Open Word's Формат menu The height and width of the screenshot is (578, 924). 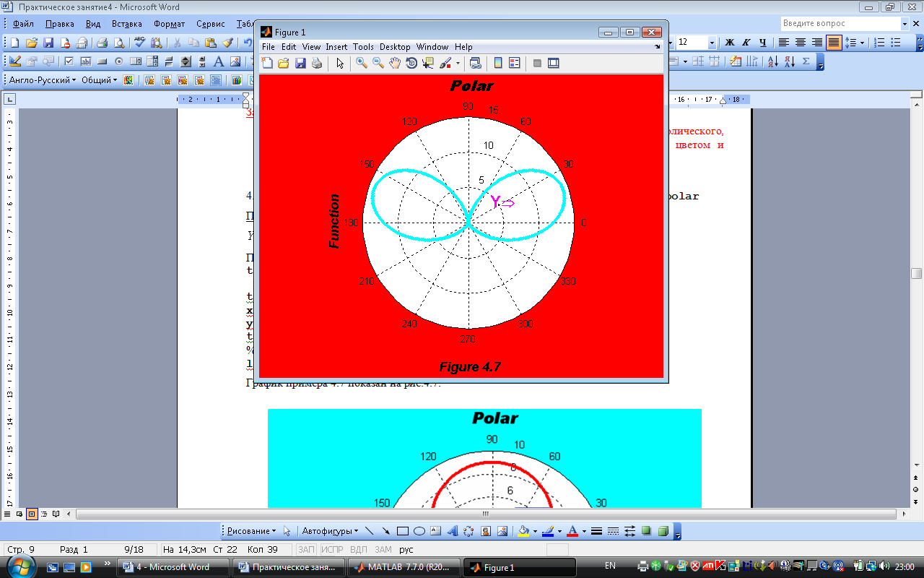pyautogui.click(x=168, y=24)
